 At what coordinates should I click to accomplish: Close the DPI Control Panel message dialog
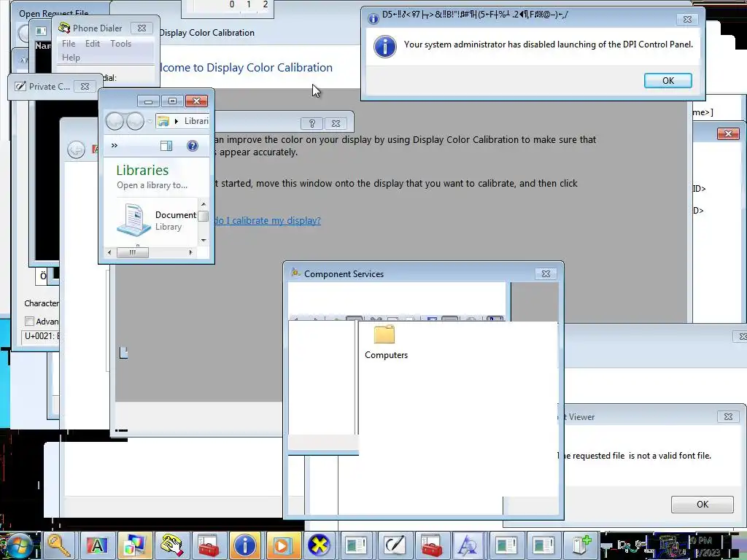click(x=687, y=19)
